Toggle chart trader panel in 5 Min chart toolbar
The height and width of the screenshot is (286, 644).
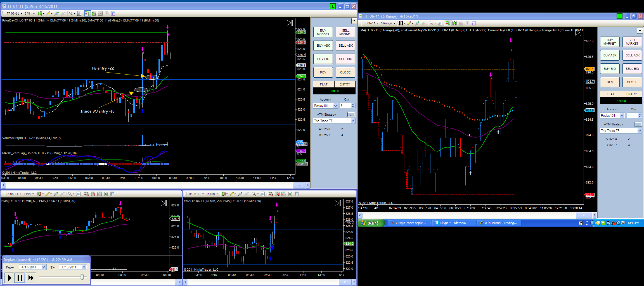[x=87, y=13]
